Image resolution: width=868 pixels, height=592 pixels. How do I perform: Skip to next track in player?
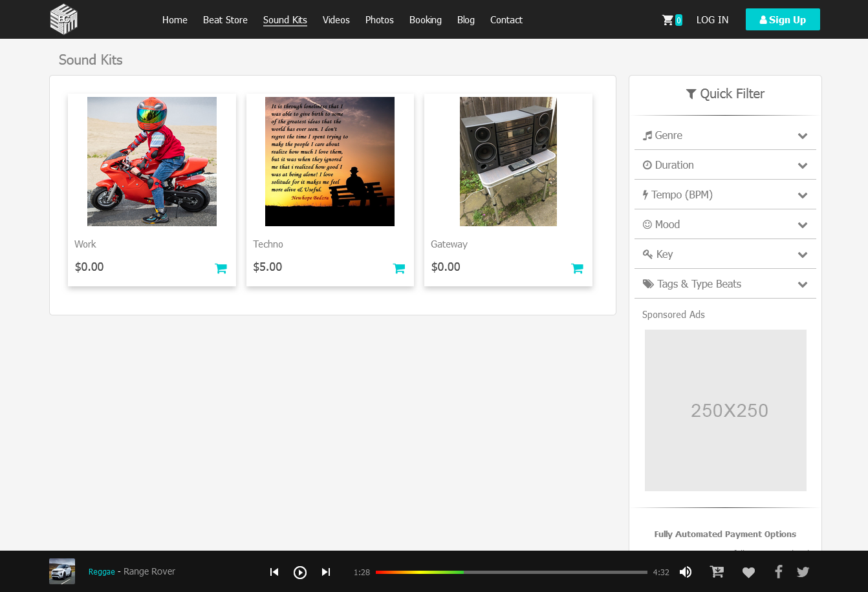[326, 572]
